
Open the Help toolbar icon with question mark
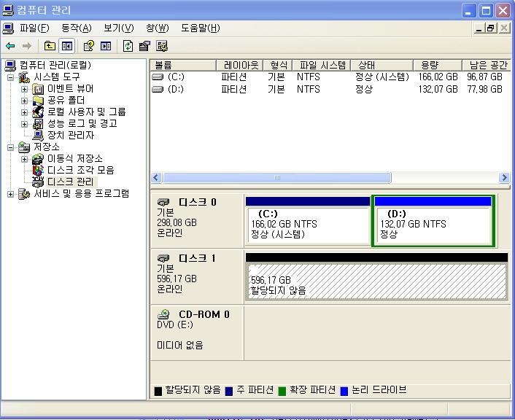[89, 46]
